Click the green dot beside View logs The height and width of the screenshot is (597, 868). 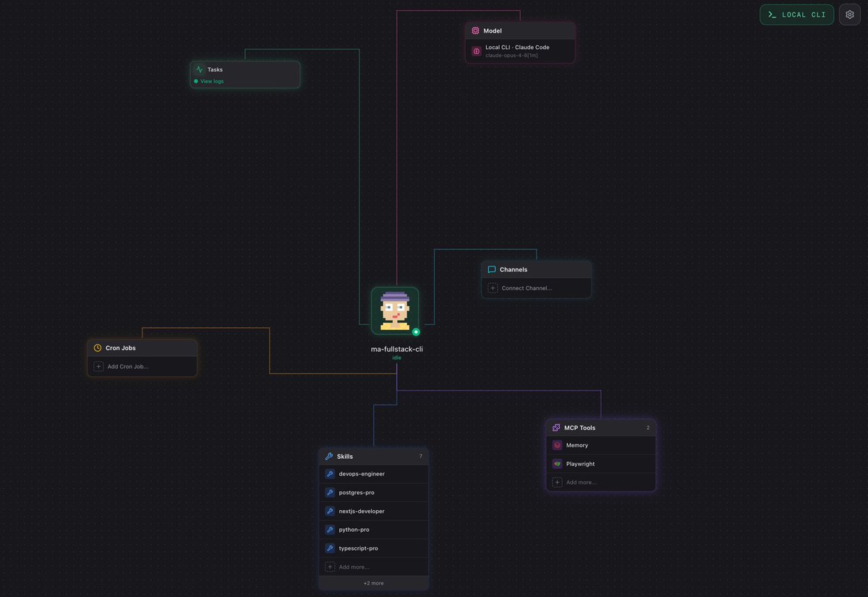196,81
